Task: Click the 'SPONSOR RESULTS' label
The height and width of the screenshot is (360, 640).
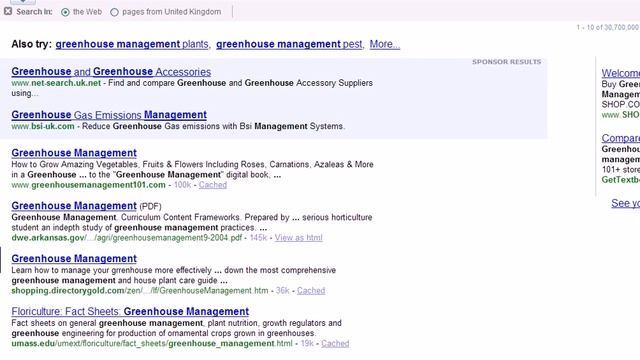Action: point(507,62)
